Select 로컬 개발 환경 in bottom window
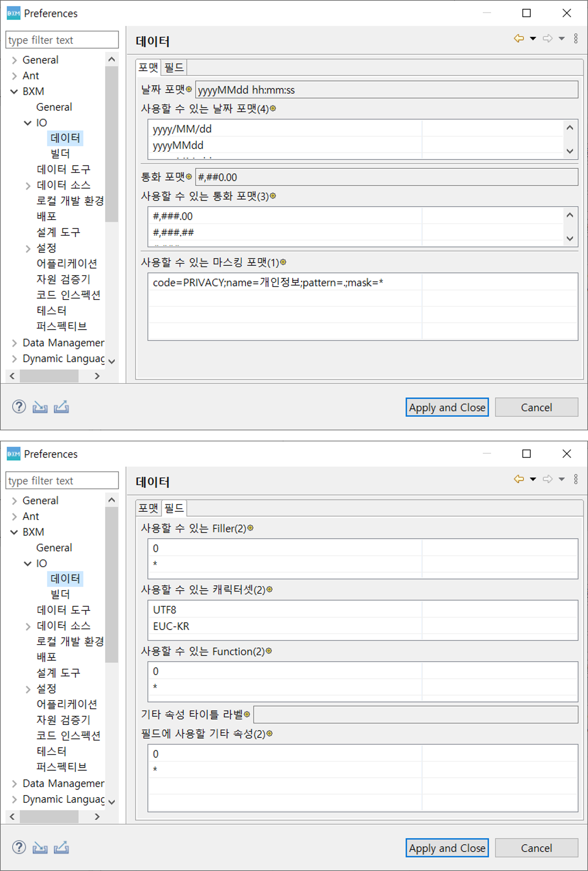 coord(70,641)
